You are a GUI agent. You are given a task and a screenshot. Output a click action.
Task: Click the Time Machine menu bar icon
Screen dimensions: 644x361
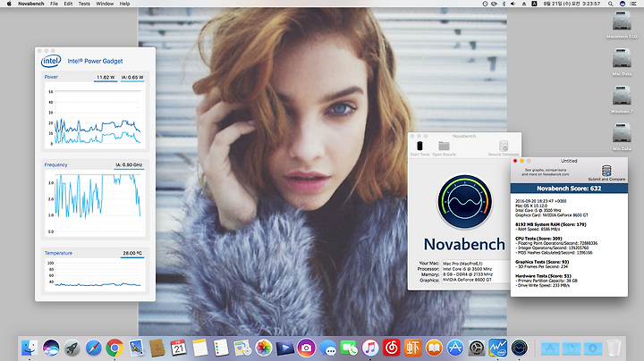pos(485,4)
